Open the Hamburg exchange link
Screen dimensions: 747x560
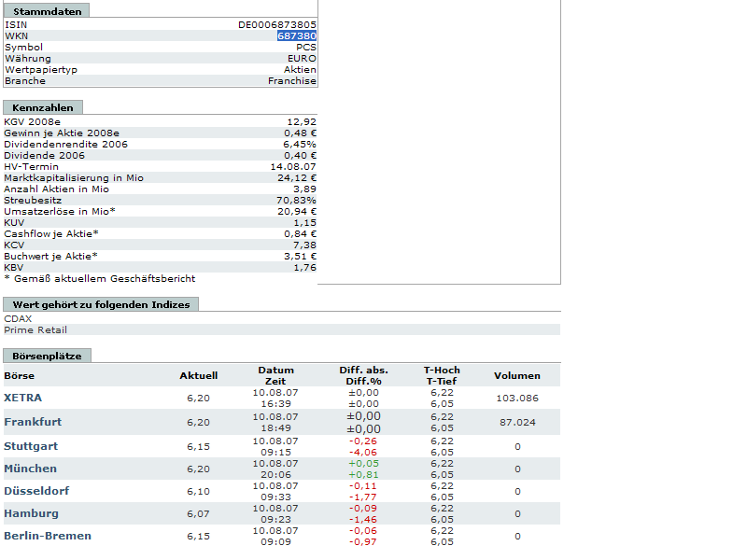31,513
